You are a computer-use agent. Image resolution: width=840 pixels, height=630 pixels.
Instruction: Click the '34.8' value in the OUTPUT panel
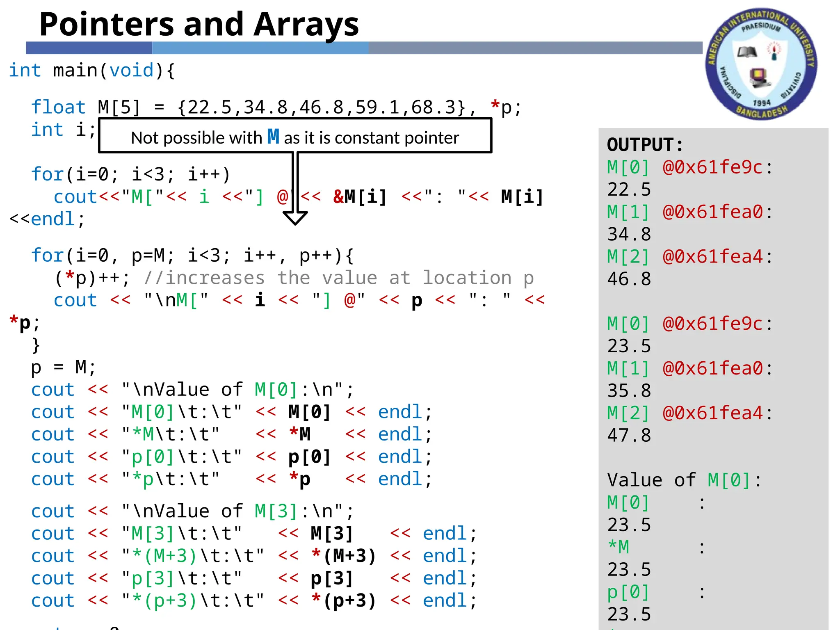629,234
